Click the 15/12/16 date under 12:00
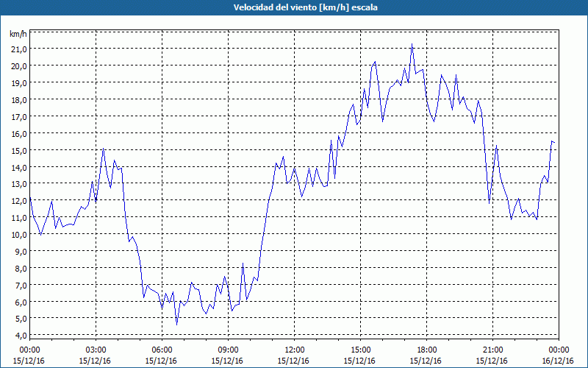 pos(293,361)
